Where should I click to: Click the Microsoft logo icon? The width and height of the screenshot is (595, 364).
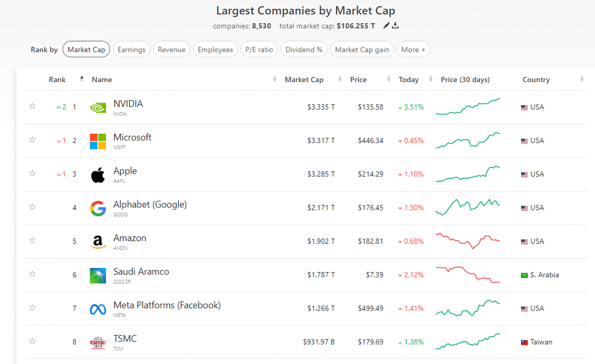(98, 141)
